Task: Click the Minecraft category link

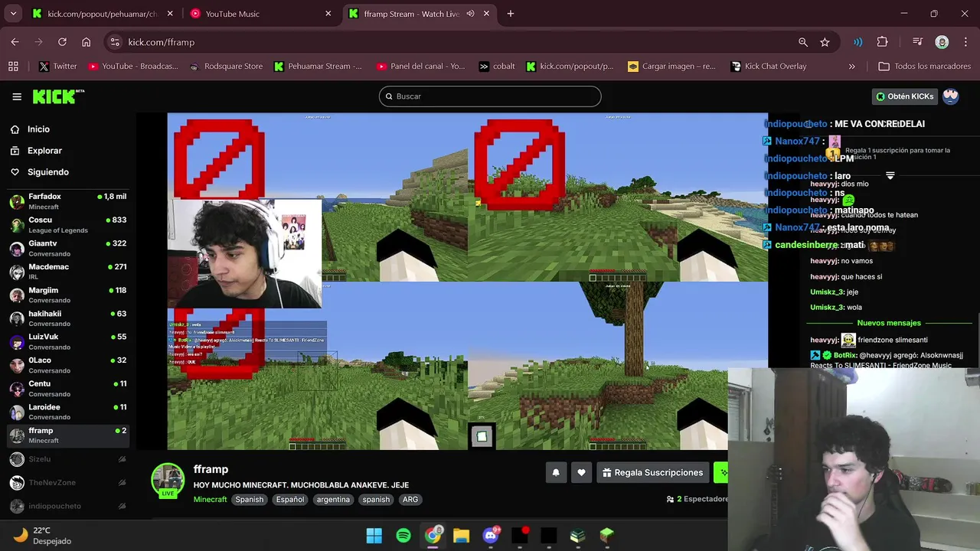Action: [x=210, y=500]
